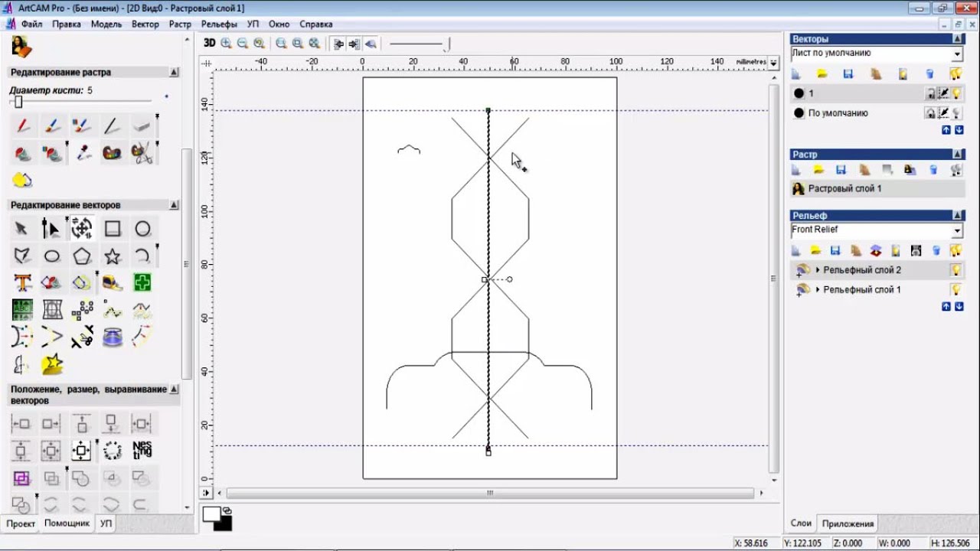
Task: Activate the transform vectors tool
Action: tap(82, 229)
